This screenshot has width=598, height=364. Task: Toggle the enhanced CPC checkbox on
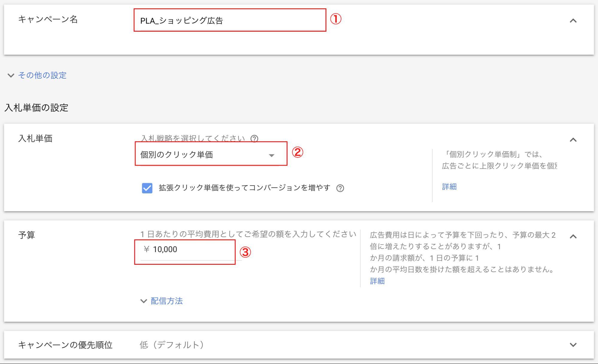147,188
